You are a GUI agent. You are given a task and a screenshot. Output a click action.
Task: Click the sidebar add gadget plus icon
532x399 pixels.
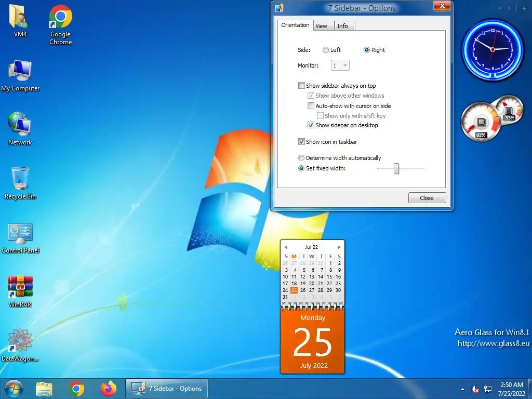[524, 8]
